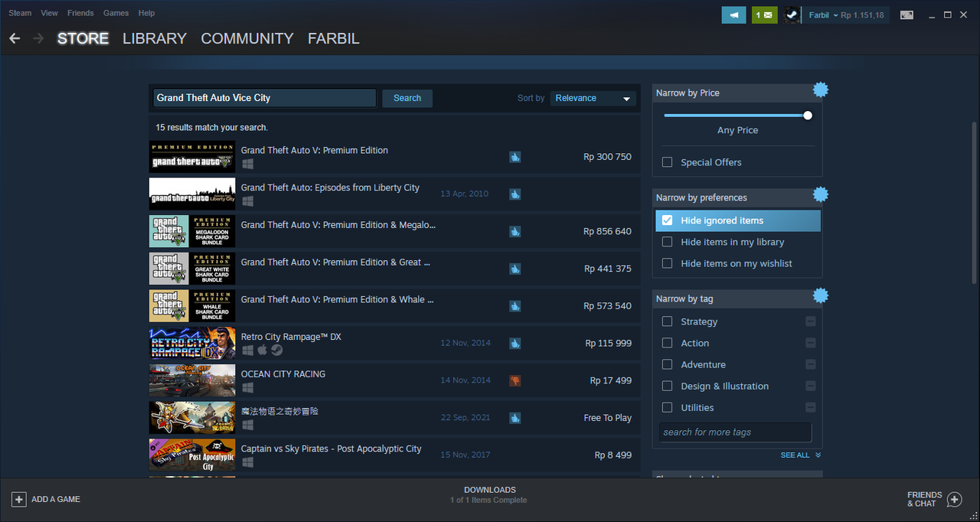Click the Rp 1.151,18 wallet balance
Viewport: 980px width, 522px height.
[862, 15]
